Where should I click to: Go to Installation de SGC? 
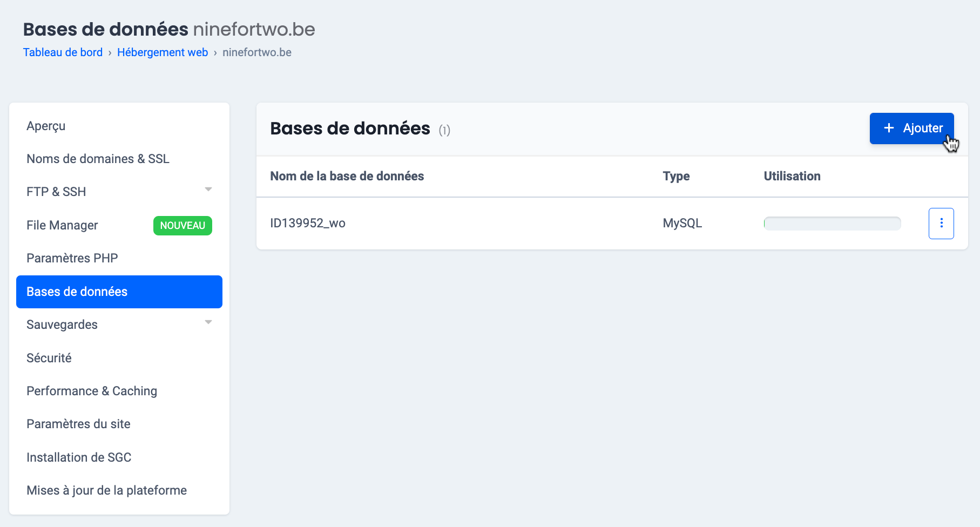(79, 457)
